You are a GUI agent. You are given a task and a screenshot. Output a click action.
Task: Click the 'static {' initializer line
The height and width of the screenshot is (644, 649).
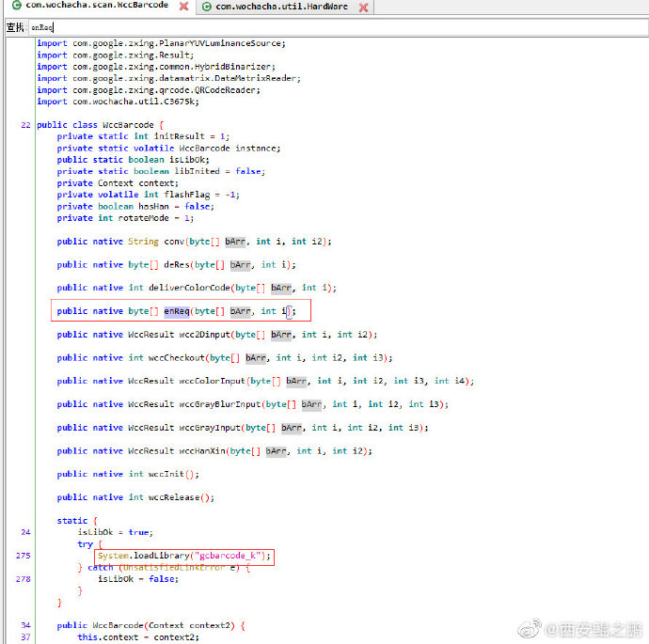pos(77,520)
